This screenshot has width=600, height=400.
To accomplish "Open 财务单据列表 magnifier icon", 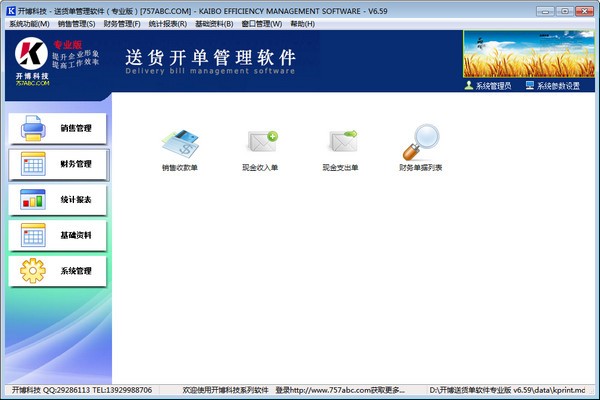I will [x=421, y=144].
